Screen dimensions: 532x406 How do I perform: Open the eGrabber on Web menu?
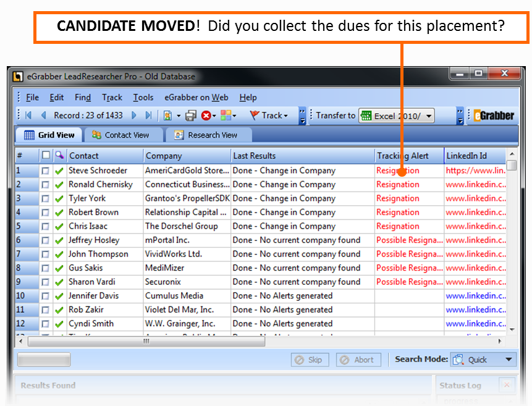point(196,98)
